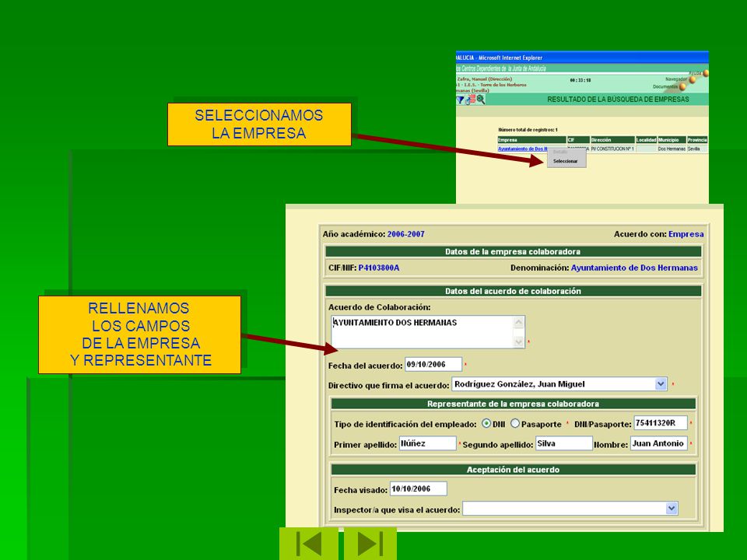Click the Internet Explorer window title bar

point(582,58)
